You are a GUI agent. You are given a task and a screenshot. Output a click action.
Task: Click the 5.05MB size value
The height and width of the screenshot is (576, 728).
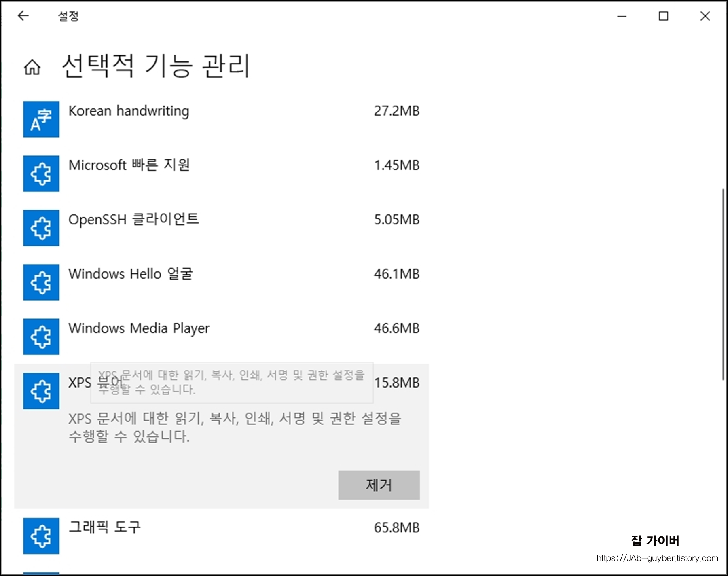point(397,220)
